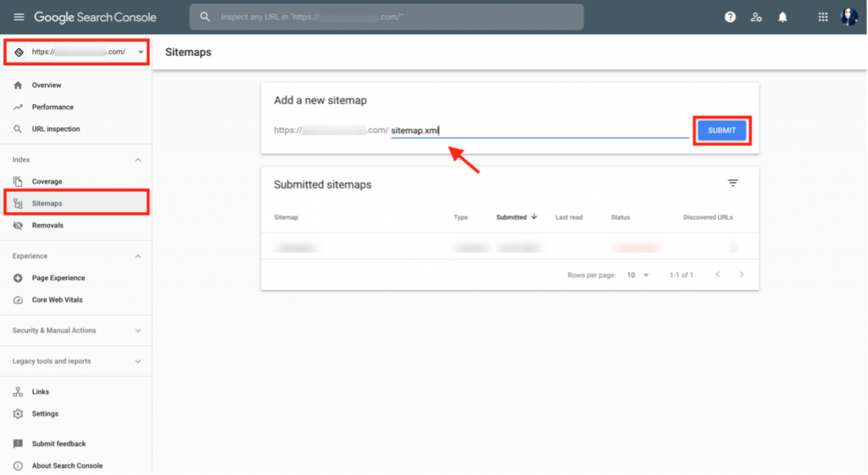Collapse the Index section
Image resolution: width=868 pixels, height=475 pixels.
[x=138, y=160]
